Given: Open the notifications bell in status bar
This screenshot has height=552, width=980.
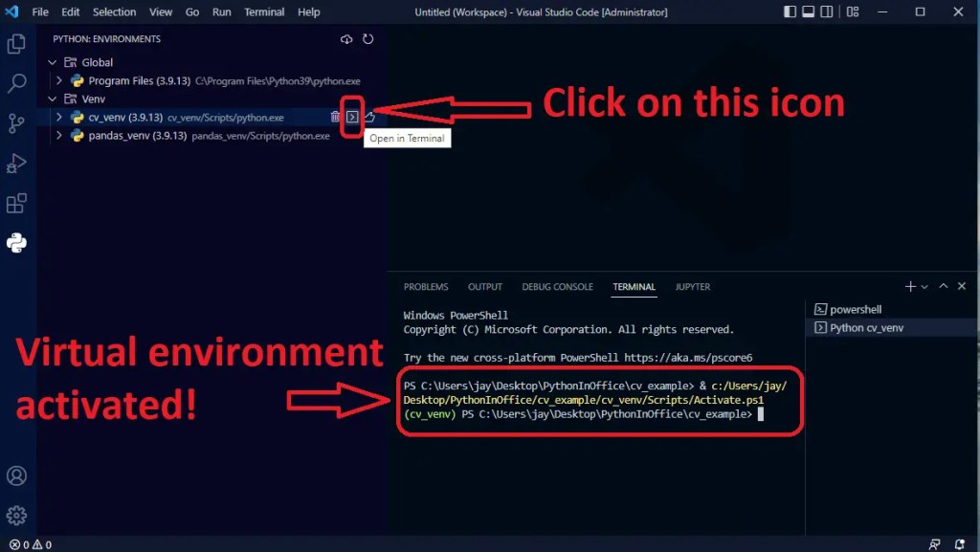Looking at the screenshot, I should point(959,544).
